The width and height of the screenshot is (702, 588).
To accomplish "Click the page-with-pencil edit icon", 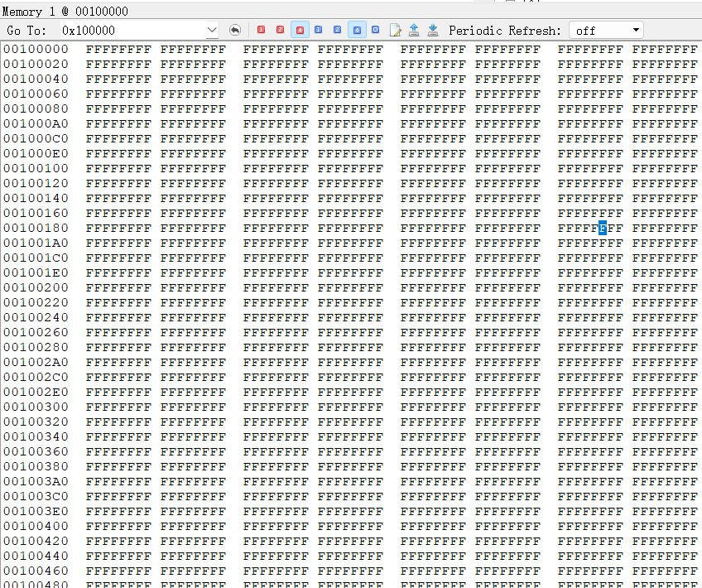I will coord(396,30).
